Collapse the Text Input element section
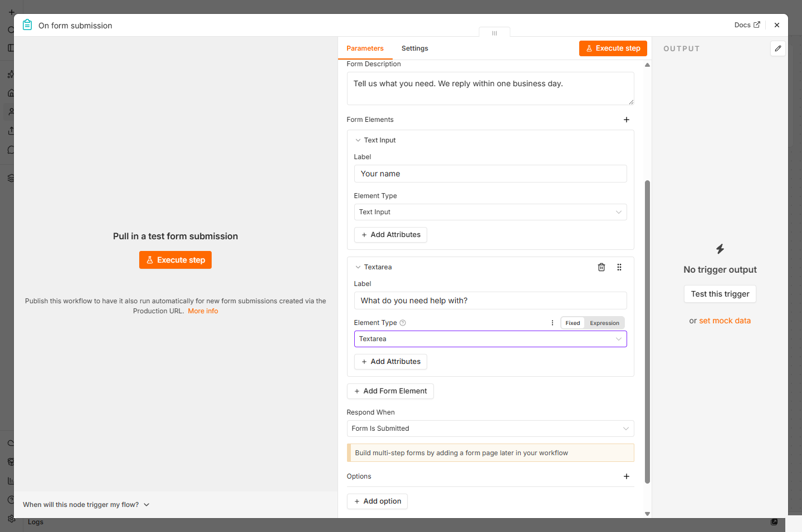The width and height of the screenshot is (802, 532). (x=358, y=140)
